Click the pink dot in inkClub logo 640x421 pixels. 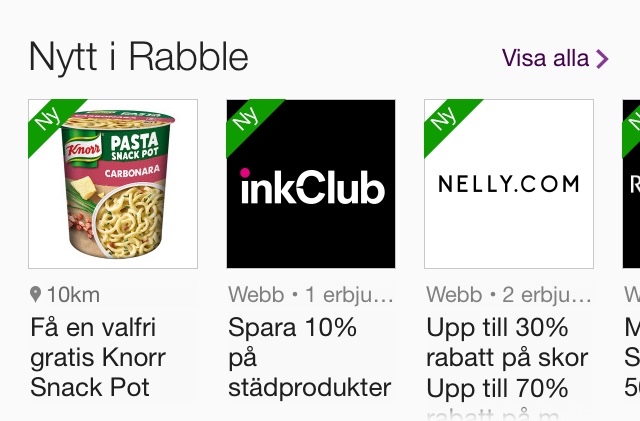pos(245,173)
